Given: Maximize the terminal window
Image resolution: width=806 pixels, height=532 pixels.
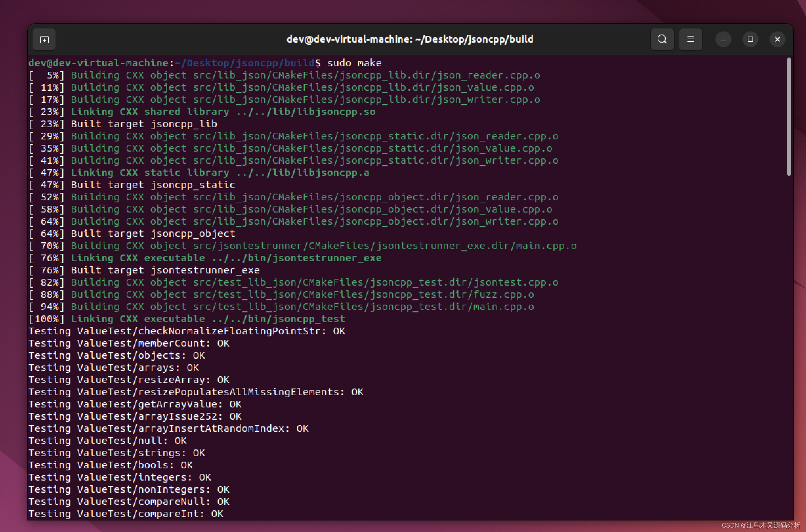Looking at the screenshot, I should pos(750,39).
